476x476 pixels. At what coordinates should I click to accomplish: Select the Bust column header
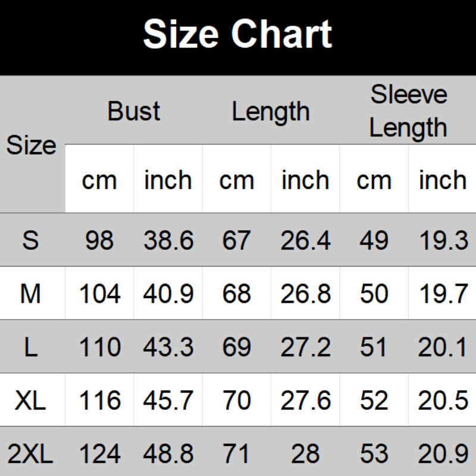click(134, 111)
